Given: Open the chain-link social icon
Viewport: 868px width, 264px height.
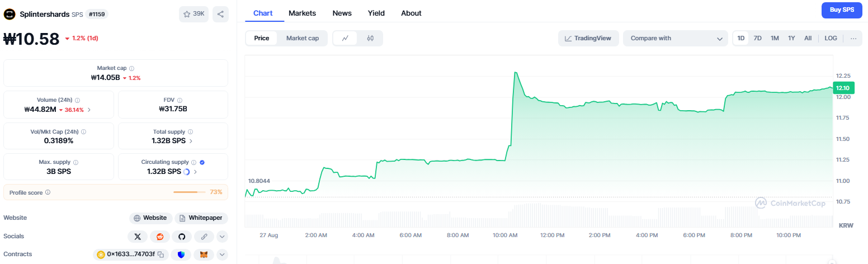Looking at the screenshot, I should pos(204,236).
